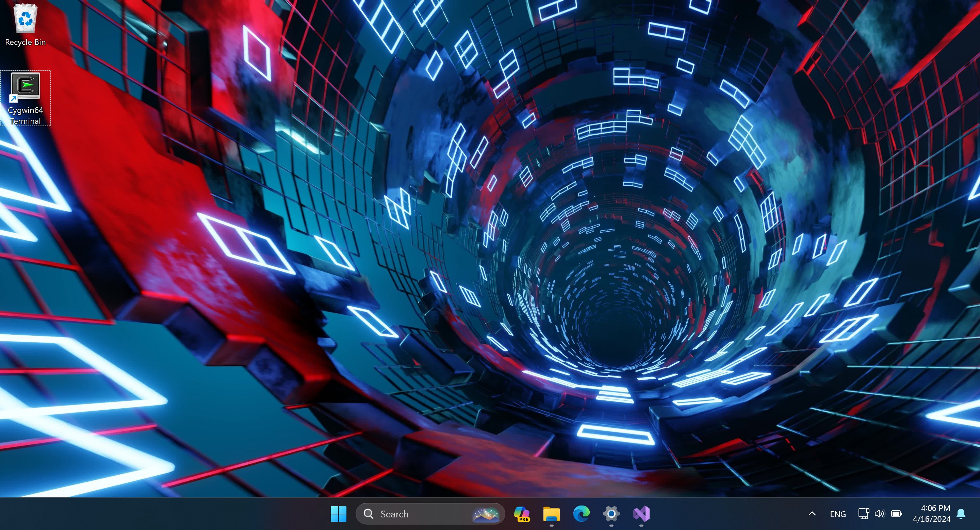Open the volume control flyout
980x530 pixels.
(880, 514)
